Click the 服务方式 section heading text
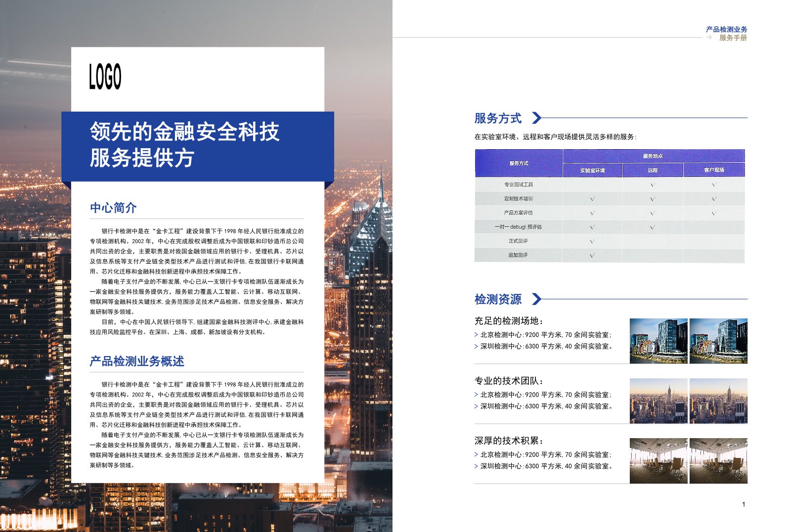Screen dimensions: 785x532 pos(498,118)
